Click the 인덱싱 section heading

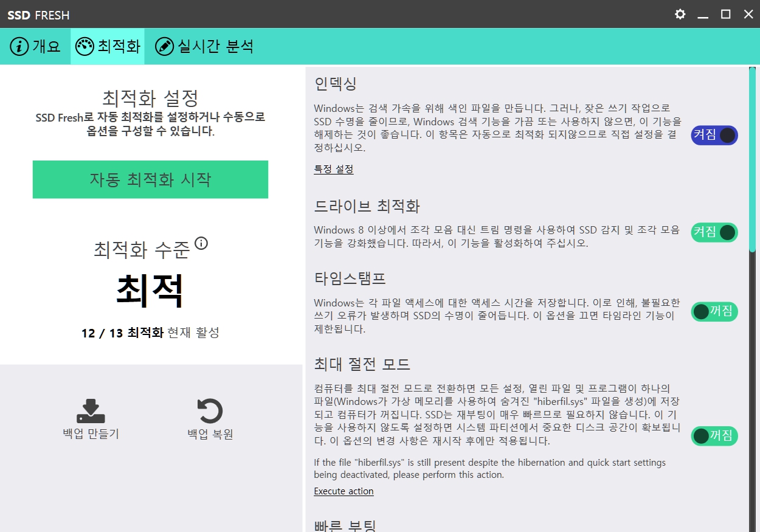[x=336, y=83]
